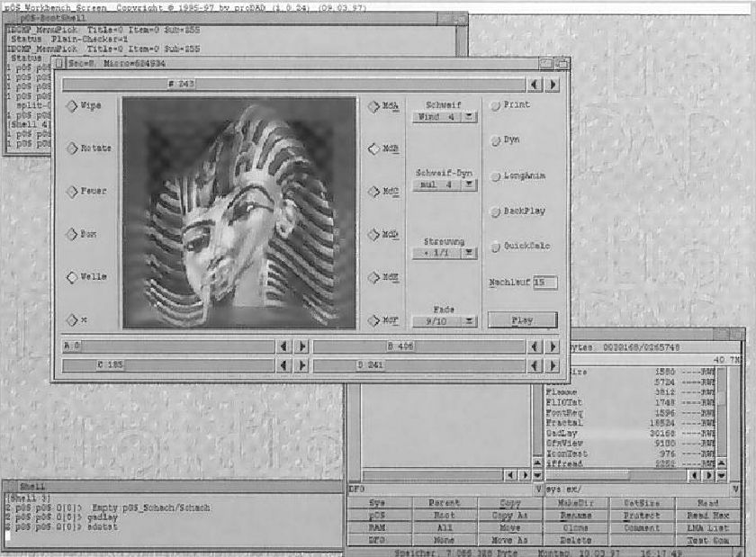Click the left file pane's scroll-up arrow

pos(537,463)
